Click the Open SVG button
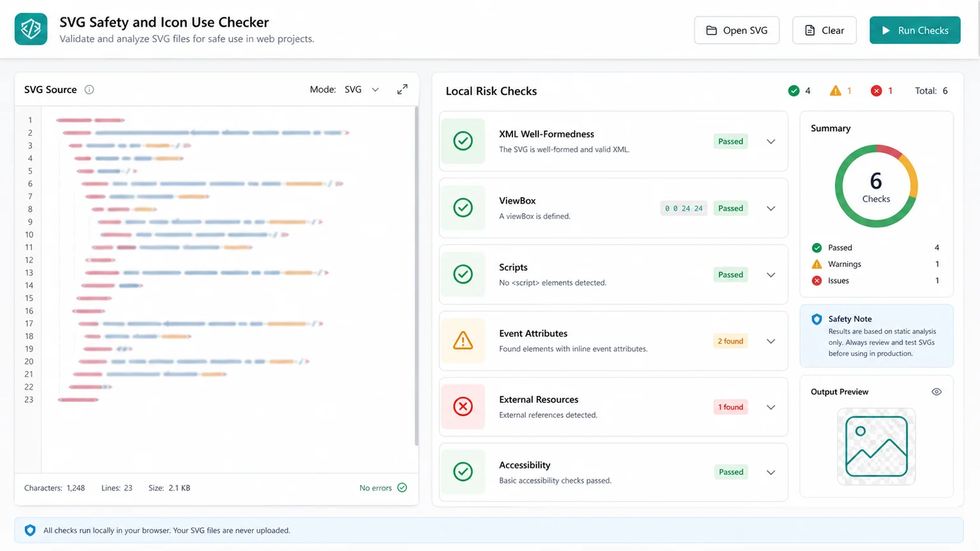Viewport: 980px width, 551px height. pyautogui.click(x=737, y=30)
